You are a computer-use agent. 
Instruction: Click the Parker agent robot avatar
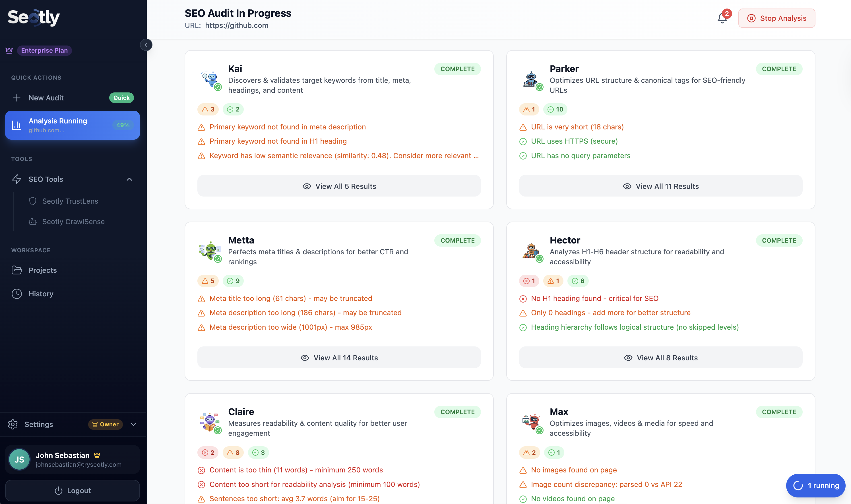point(531,80)
